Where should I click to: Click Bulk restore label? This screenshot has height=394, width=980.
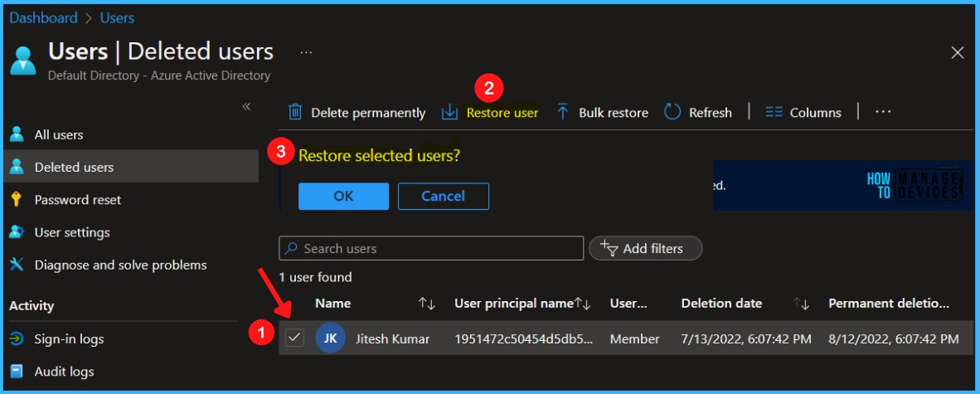click(614, 113)
